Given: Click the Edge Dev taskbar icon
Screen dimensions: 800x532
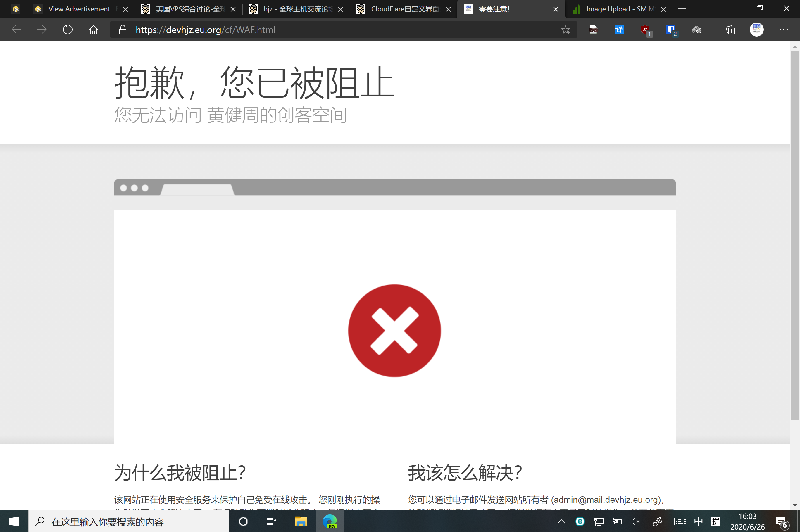Looking at the screenshot, I should click(x=330, y=521).
